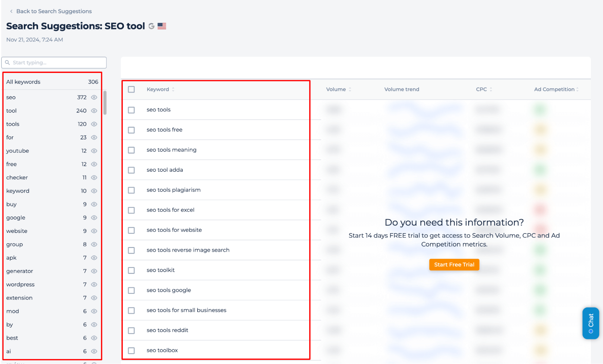The image size is (603, 364).
Task: Select the youtube keyword group
Action: (17, 151)
